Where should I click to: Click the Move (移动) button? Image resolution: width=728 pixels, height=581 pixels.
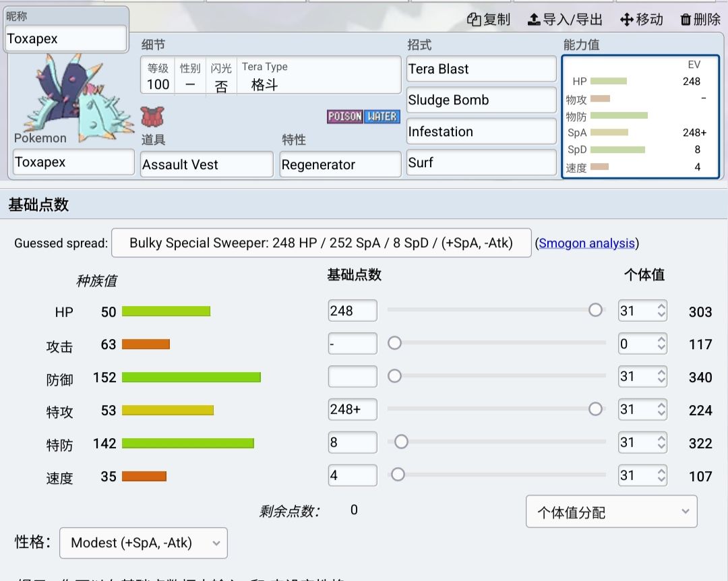point(641,20)
